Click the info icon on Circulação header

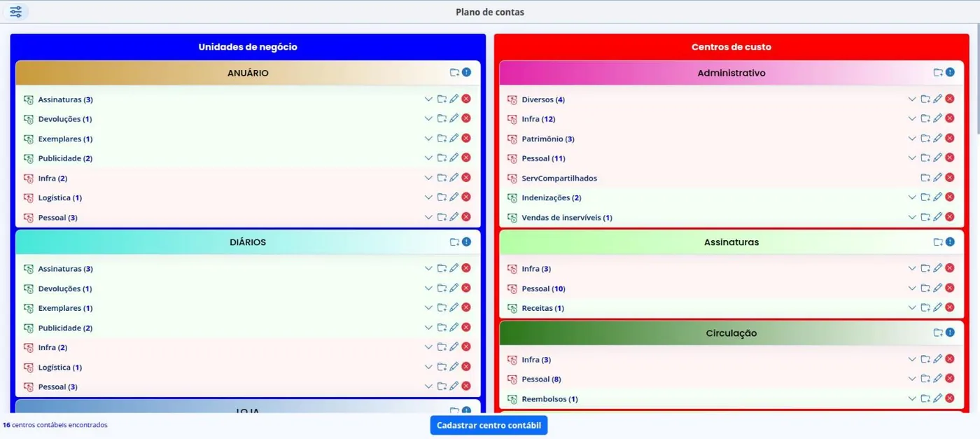(950, 333)
